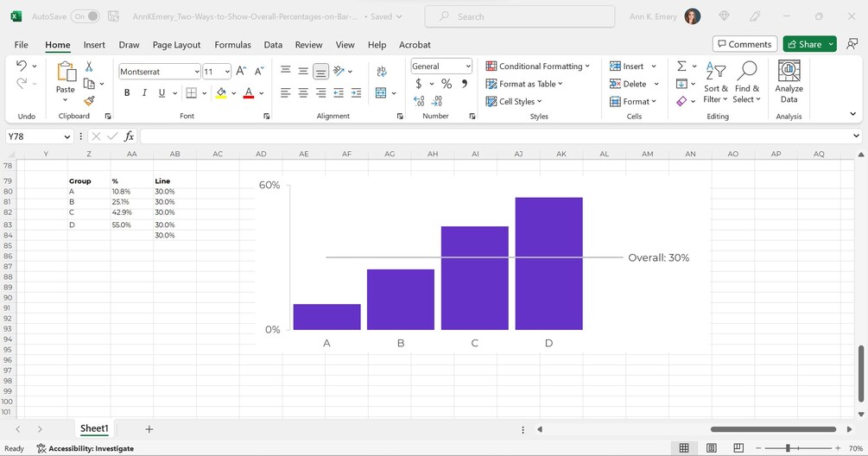868x456 pixels.
Task: Click the Clear eraser icon
Action: (x=682, y=101)
